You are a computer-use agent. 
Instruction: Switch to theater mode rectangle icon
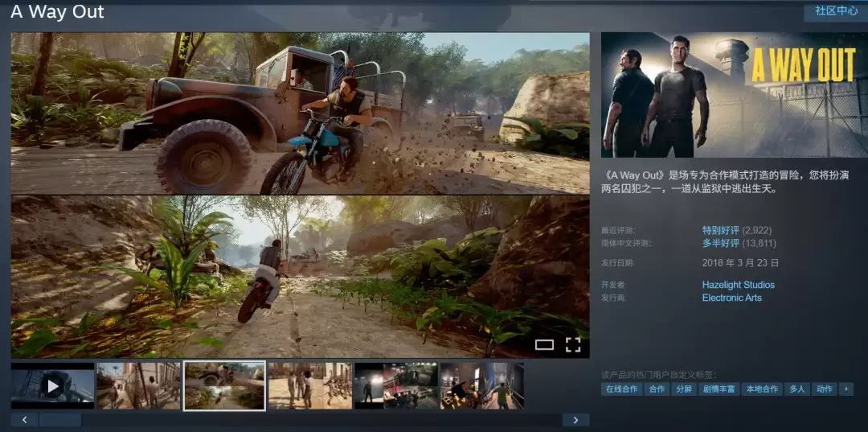click(x=544, y=345)
